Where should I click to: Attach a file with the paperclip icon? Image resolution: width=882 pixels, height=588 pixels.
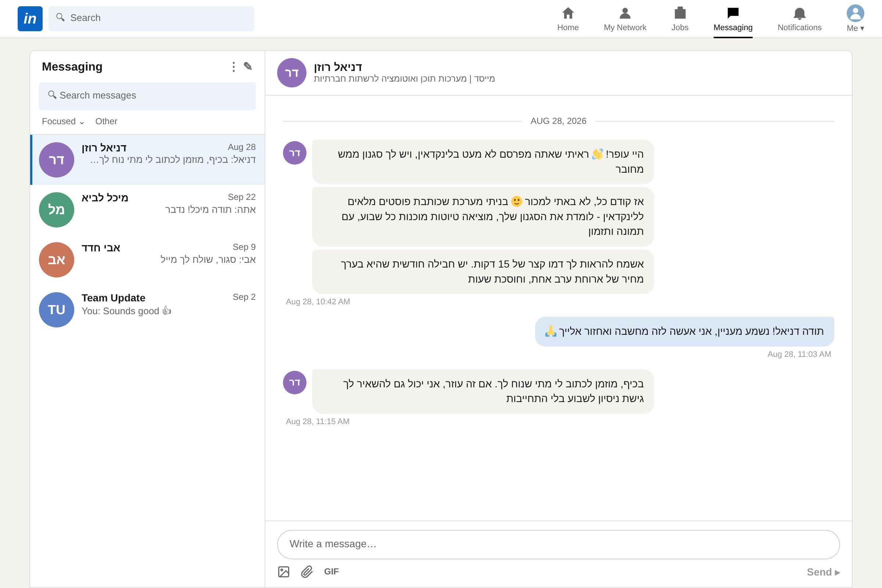[x=307, y=572]
